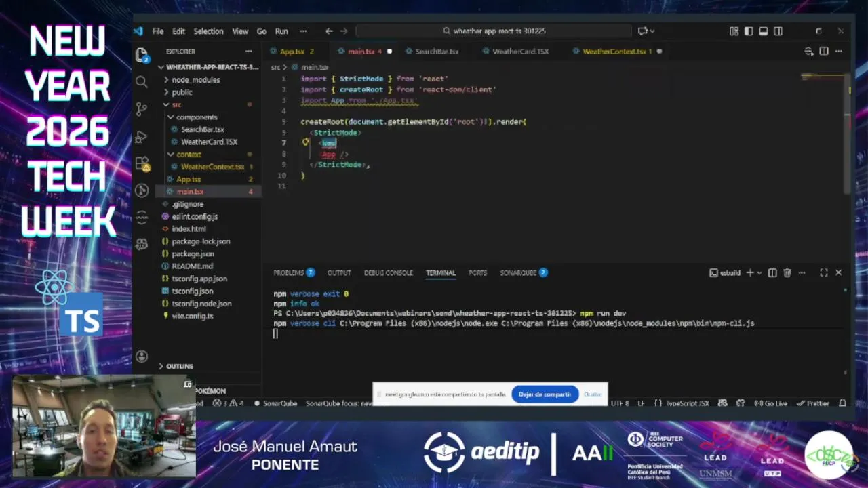
Task: Show the code action lightbulb on line 7
Action: point(306,142)
